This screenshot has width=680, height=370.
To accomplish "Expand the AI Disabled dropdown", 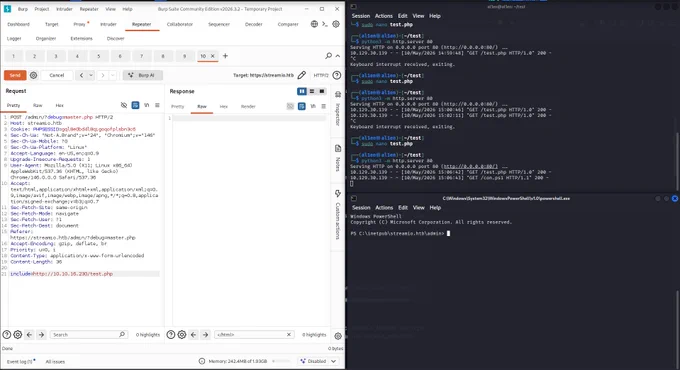I will 333,361.
